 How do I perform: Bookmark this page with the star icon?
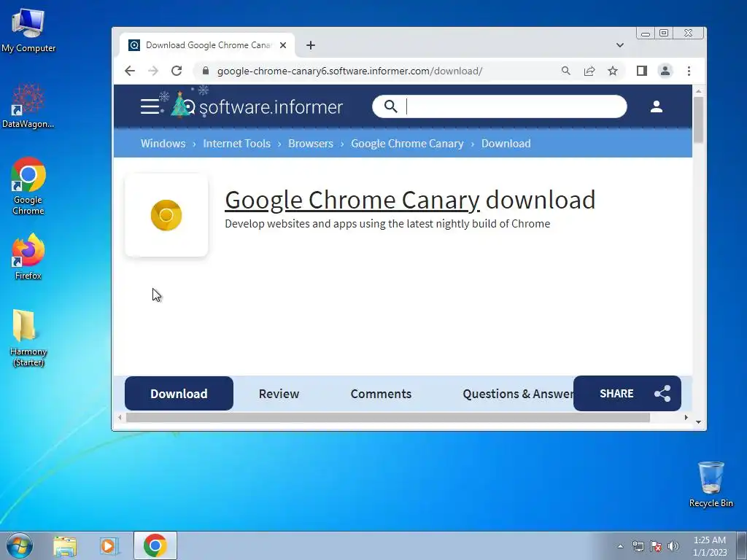click(613, 71)
